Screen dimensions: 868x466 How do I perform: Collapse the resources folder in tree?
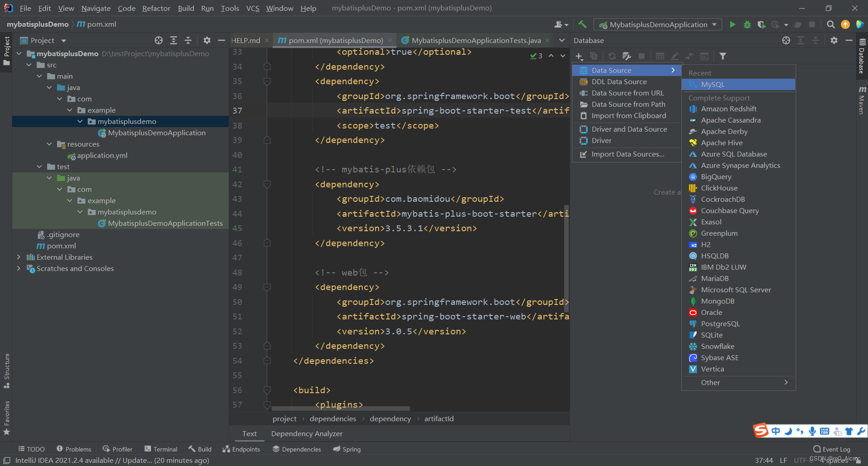pos(49,144)
